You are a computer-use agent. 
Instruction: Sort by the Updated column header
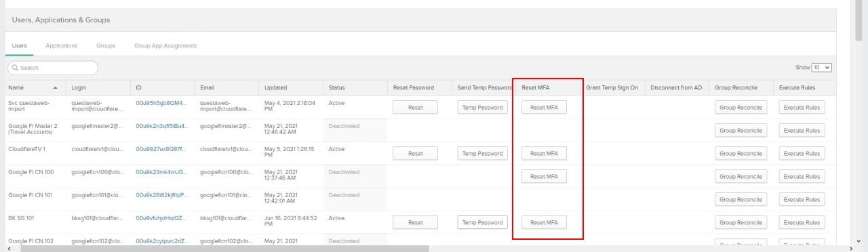[292, 87]
